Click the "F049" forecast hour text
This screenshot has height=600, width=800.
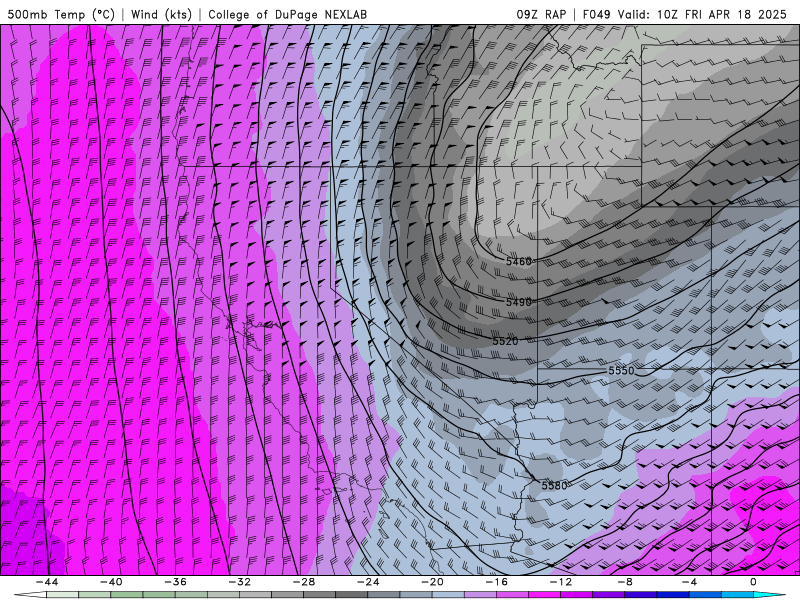(596, 14)
